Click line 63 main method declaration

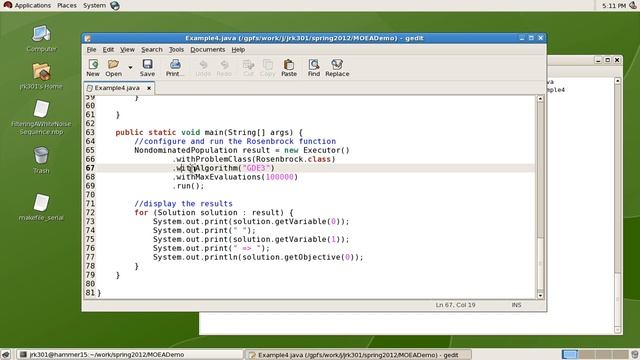click(x=209, y=132)
